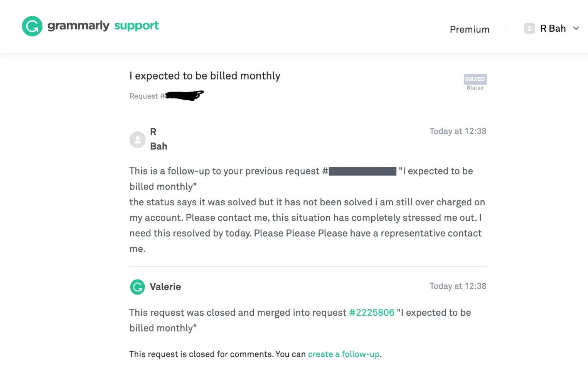Click the scribbled-out request number under the title
The height and width of the screenshot is (386, 588).
[x=184, y=95]
